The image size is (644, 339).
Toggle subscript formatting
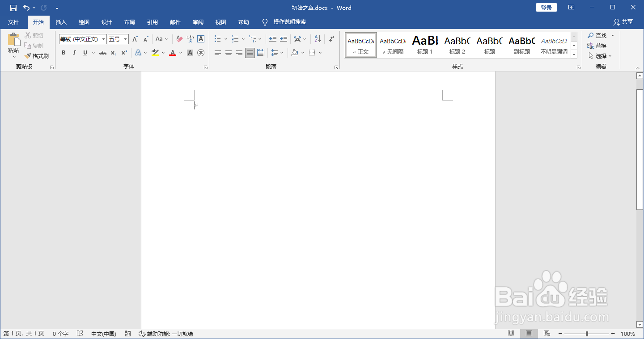pos(114,53)
